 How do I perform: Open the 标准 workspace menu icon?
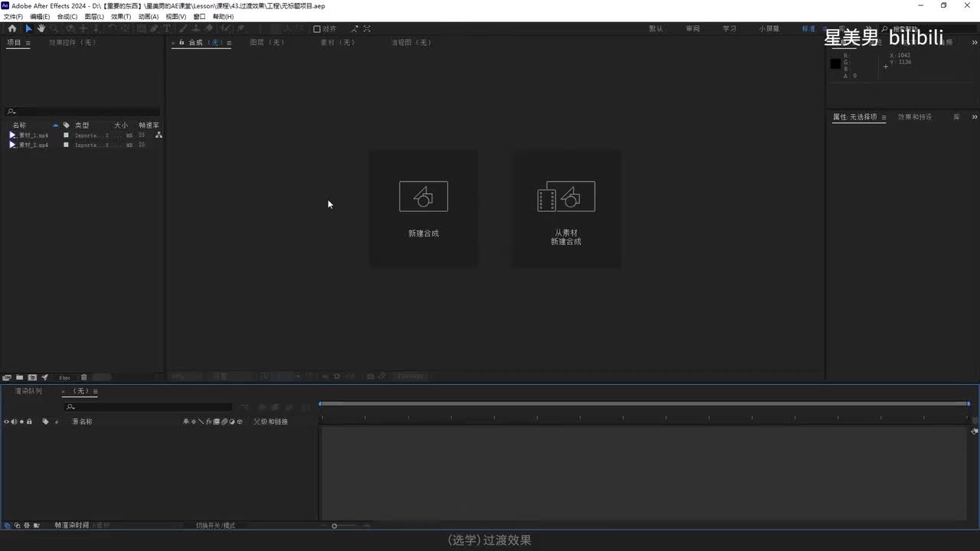823,29
